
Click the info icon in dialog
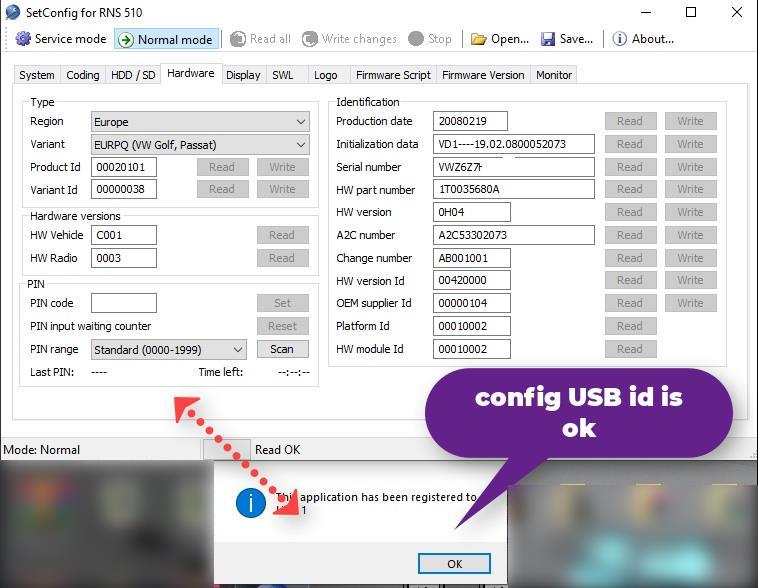tap(250, 503)
